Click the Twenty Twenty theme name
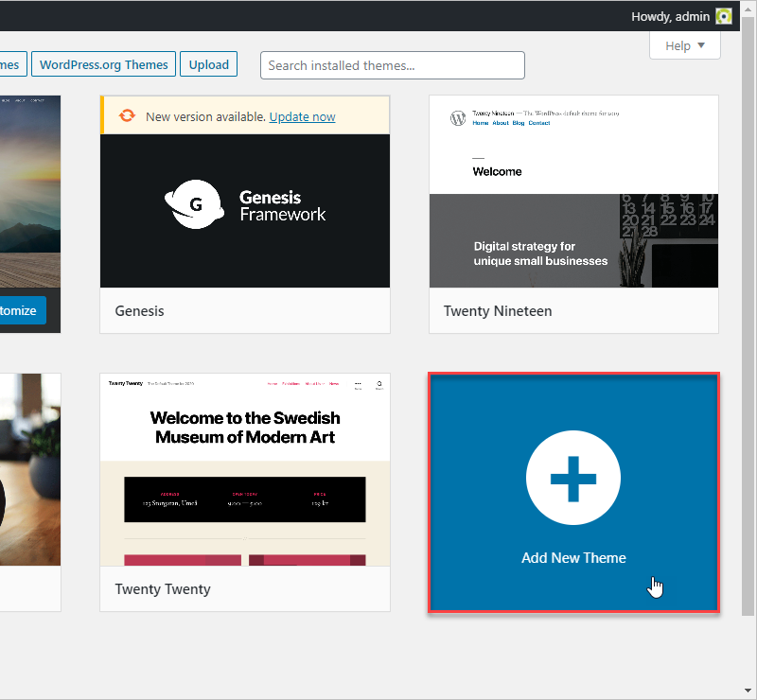This screenshot has height=700, width=757. pyautogui.click(x=163, y=589)
